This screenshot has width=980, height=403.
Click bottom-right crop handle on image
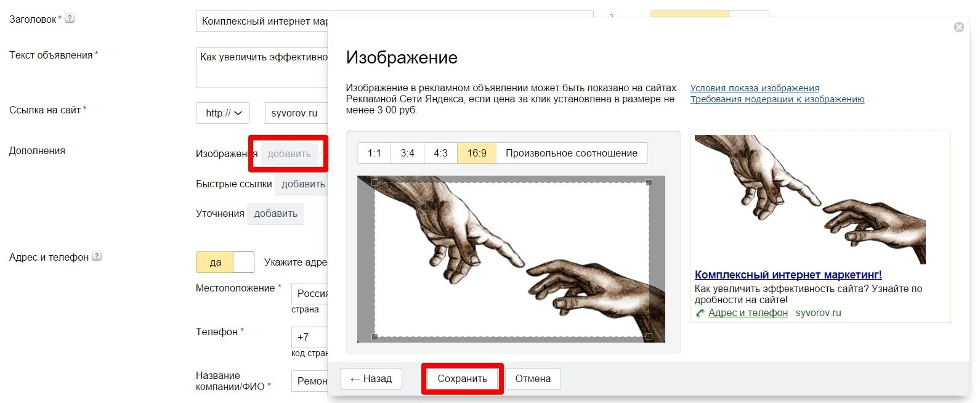pyautogui.click(x=649, y=336)
